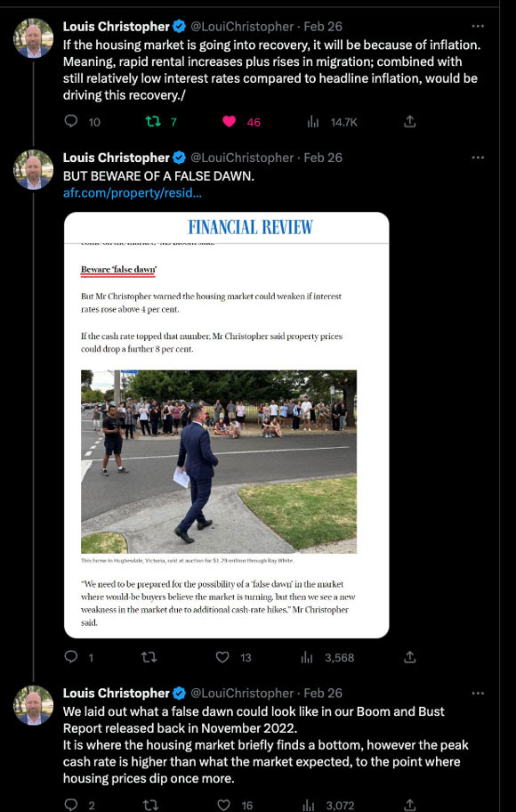The image size is (516, 812).
Task: Like the tweet with 13 likes
Action: coord(222,657)
